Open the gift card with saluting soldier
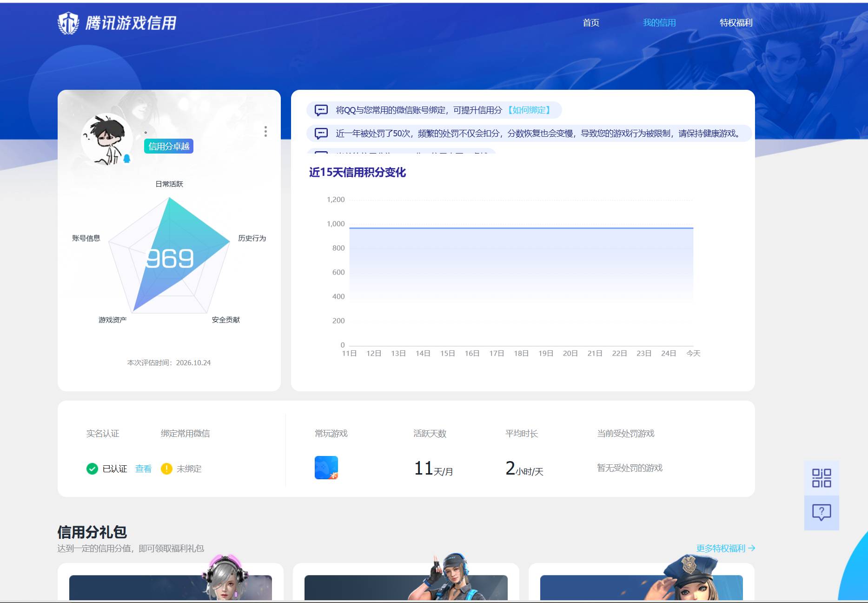Image resolution: width=868 pixels, height=603 pixels. pos(406,582)
